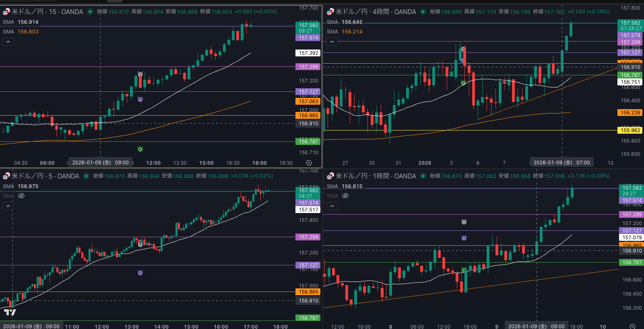Open settings gear on 1-hour chart axis
The image size is (644, 329).
(x=632, y=326)
